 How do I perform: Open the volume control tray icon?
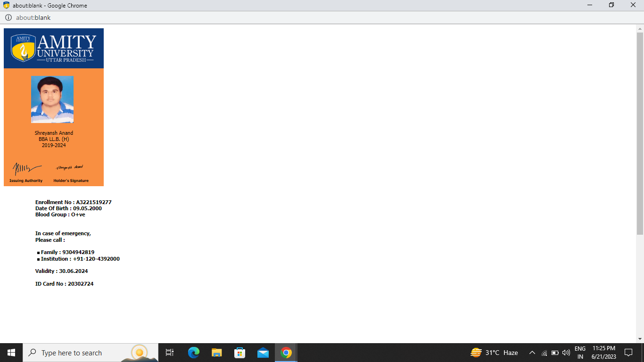pos(566,353)
